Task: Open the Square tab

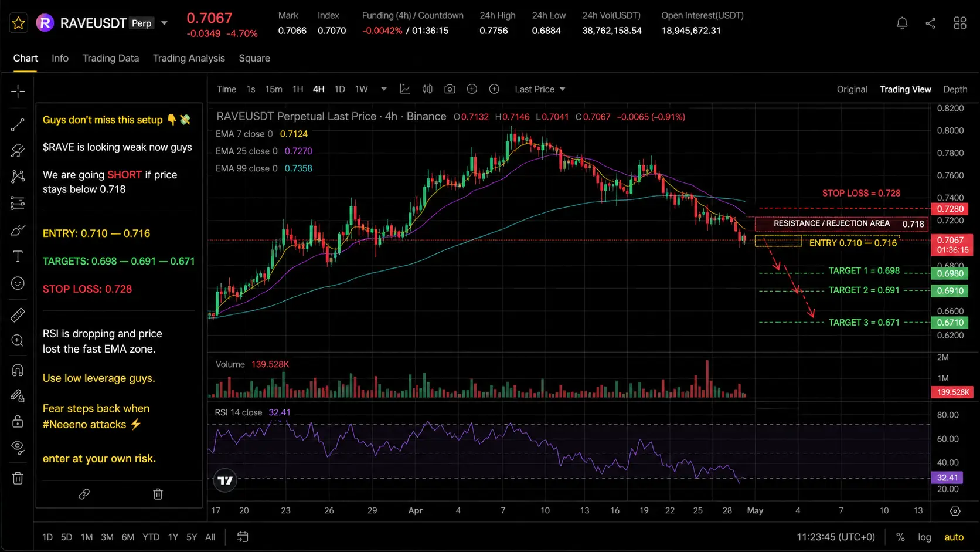Action: [x=254, y=58]
